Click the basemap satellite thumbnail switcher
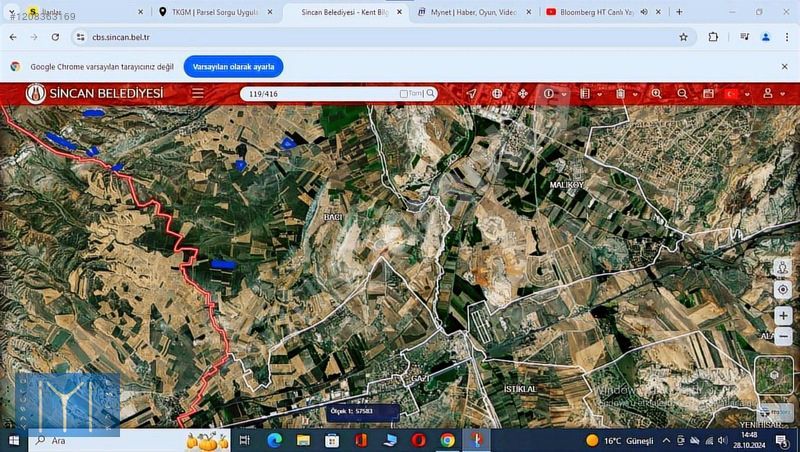Image resolution: width=800 pixels, height=452 pixels. tap(774, 375)
